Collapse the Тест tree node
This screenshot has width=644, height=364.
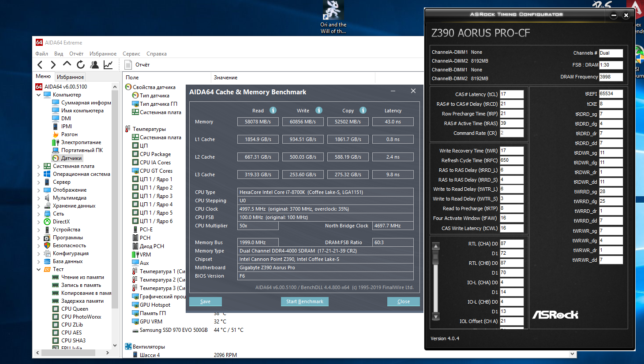(x=39, y=269)
